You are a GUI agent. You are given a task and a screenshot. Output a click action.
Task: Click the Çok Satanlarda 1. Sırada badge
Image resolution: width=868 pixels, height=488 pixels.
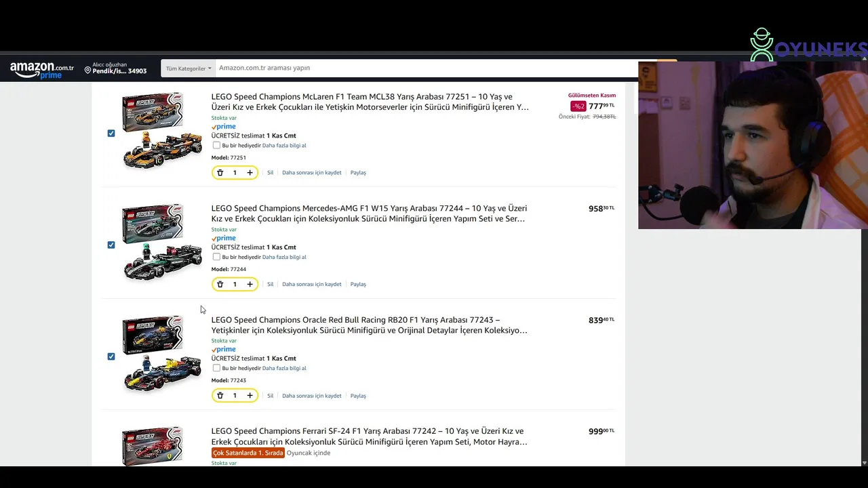pyautogui.click(x=248, y=453)
